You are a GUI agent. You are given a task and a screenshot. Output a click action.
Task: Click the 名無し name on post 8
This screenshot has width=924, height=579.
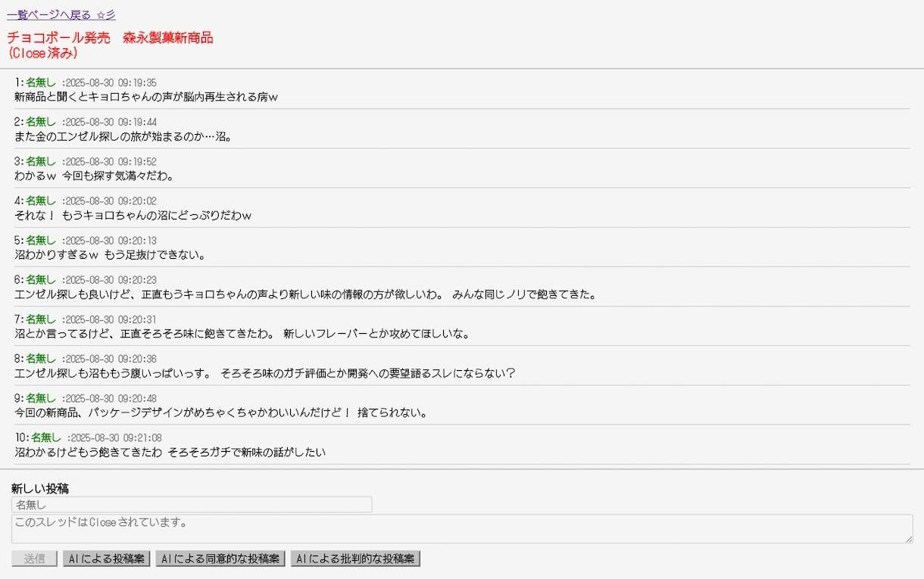(x=41, y=358)
